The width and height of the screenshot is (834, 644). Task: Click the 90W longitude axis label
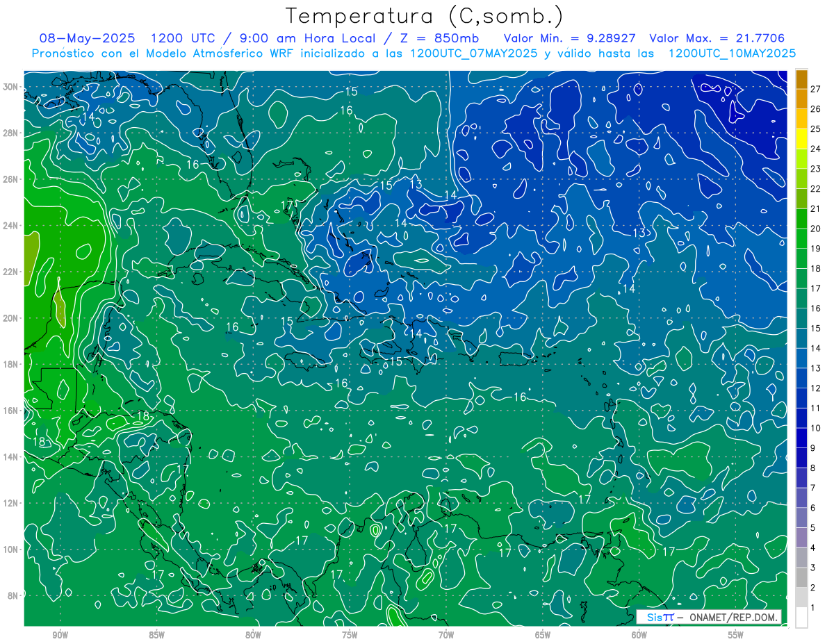coord(60,635)
